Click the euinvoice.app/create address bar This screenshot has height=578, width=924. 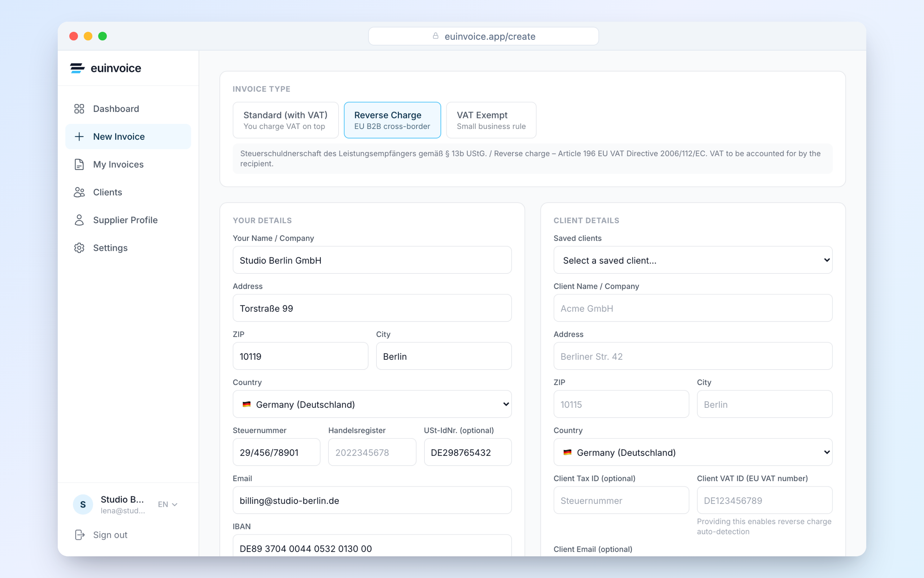click(x=483, y=36)
